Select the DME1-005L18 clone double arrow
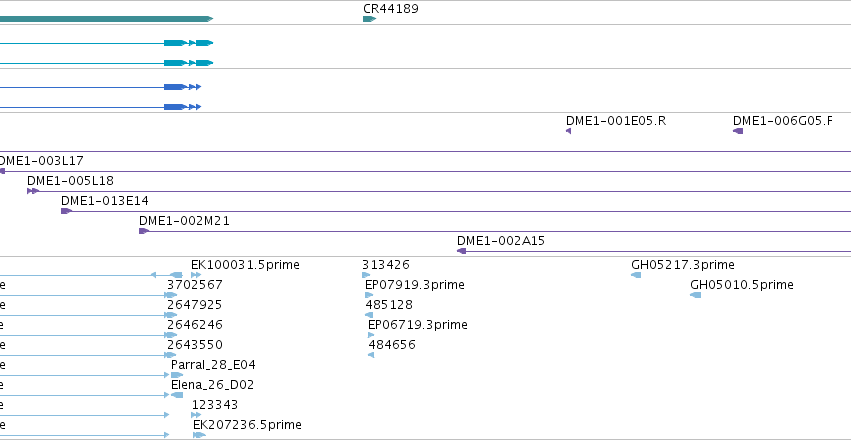 click(33, 191)
